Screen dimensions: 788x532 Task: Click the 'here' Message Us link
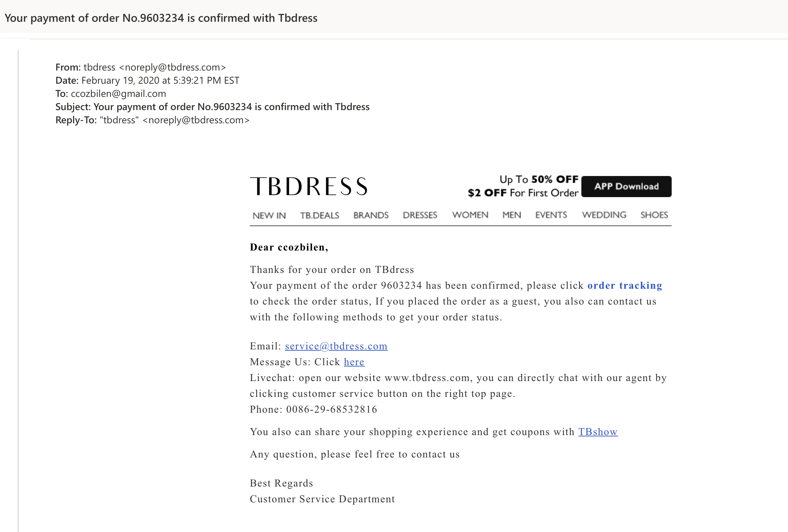[x=354, y=362]
